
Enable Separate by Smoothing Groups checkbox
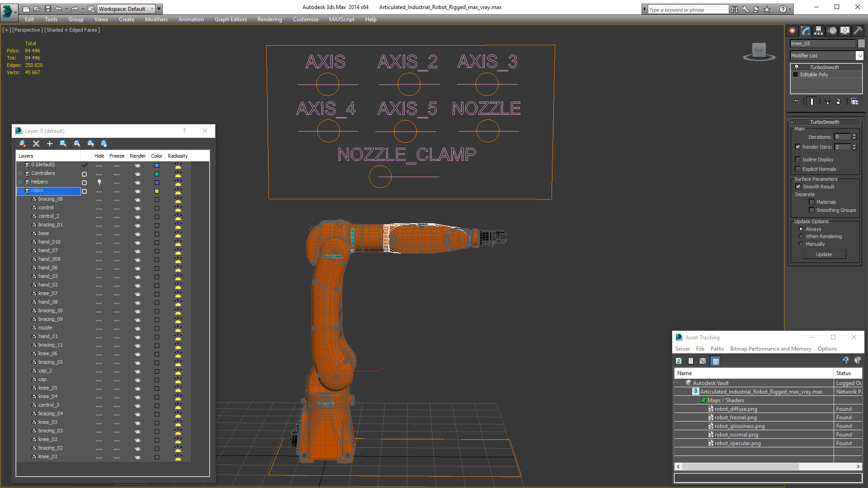click(811, 210)
